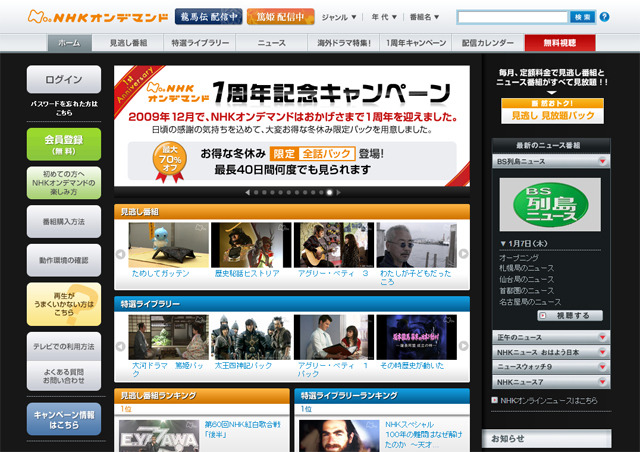Viewport: 640px width, 452px height.
Task: Open 第60回NHK紅白歌合戦「後半」link
Action: point(242,430)
